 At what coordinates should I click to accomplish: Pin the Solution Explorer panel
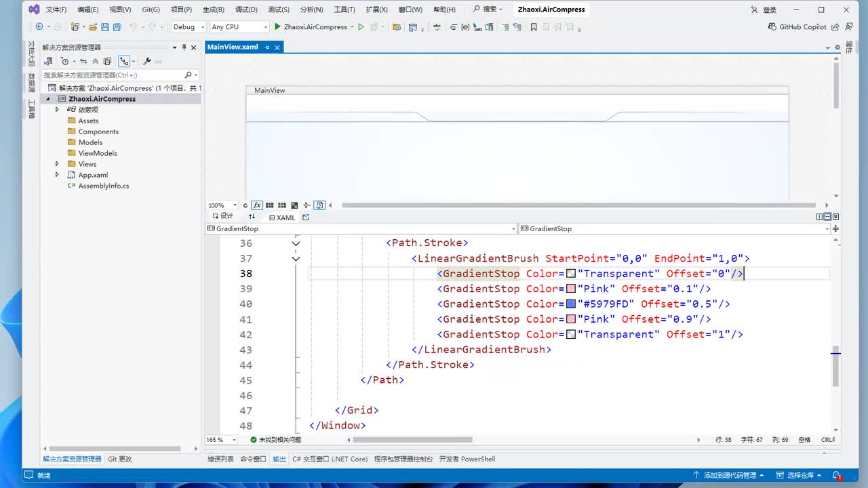pos(184,47)
